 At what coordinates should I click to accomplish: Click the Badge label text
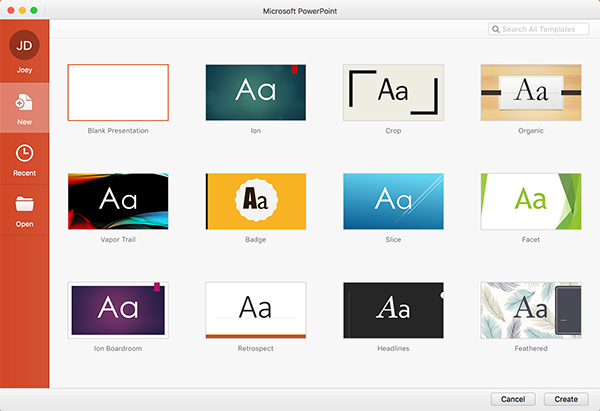tap(256, 240)
